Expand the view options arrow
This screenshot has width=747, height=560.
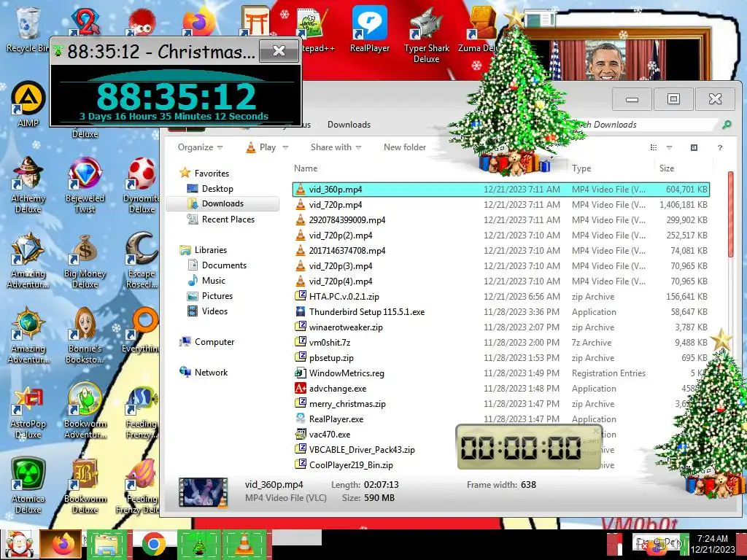[670, 147]
